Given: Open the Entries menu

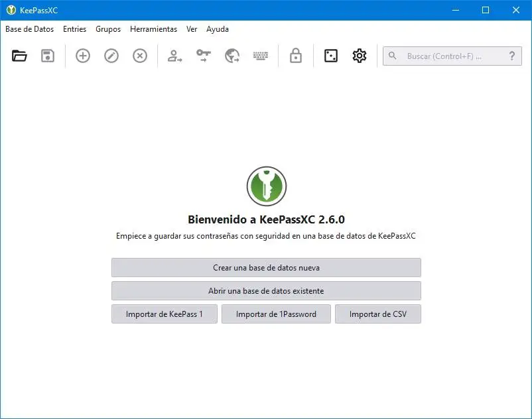Looking at the screenshot, I should tap(75, 29).
